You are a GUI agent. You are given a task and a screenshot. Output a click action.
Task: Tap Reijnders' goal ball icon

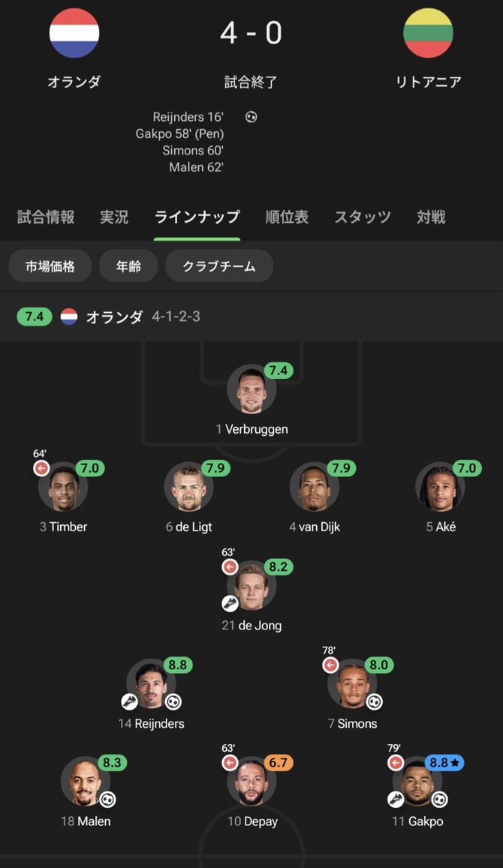pyautogui.click(x=173, y=702)
